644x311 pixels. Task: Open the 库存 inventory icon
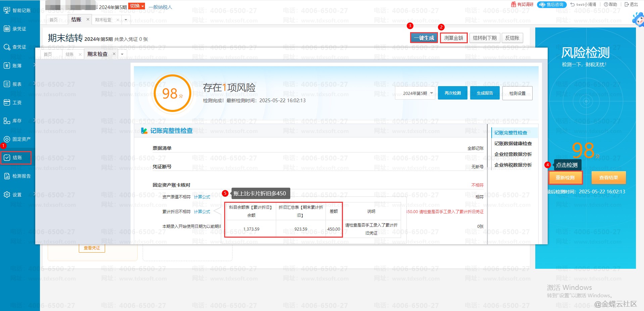7,121
